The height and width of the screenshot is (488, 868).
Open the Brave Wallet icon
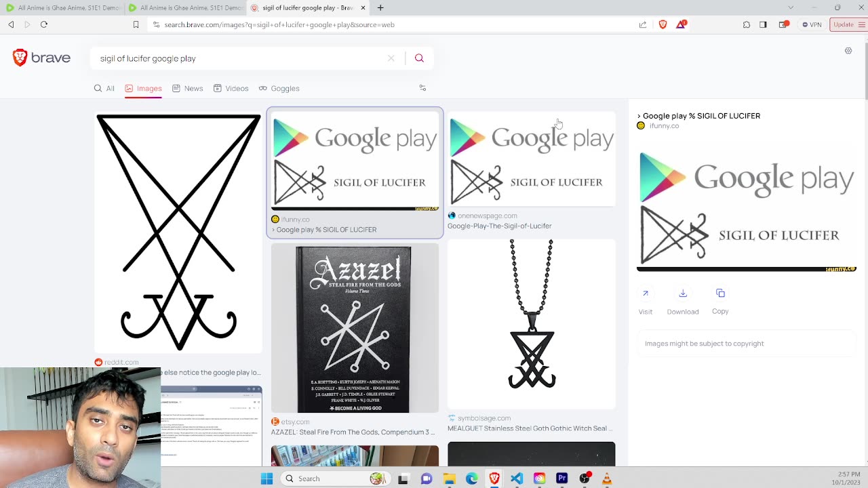(x=784, y=24)
